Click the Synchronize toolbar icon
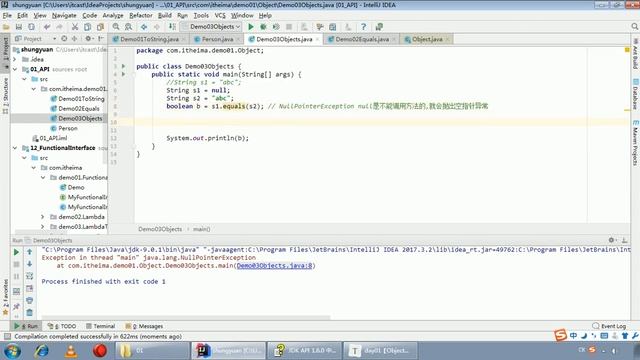640x360 pixels. click(31, 27)
